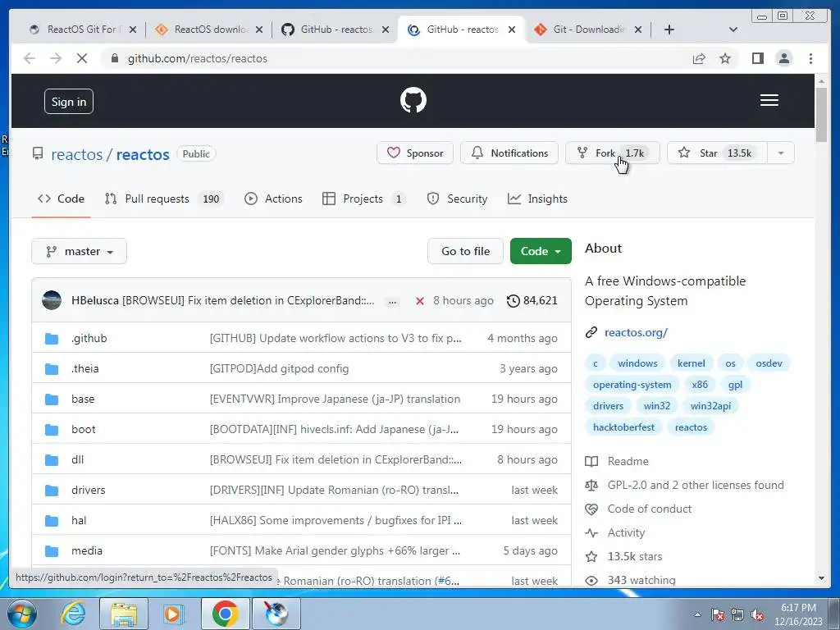View site info via padlock icon

coord(114,58)
